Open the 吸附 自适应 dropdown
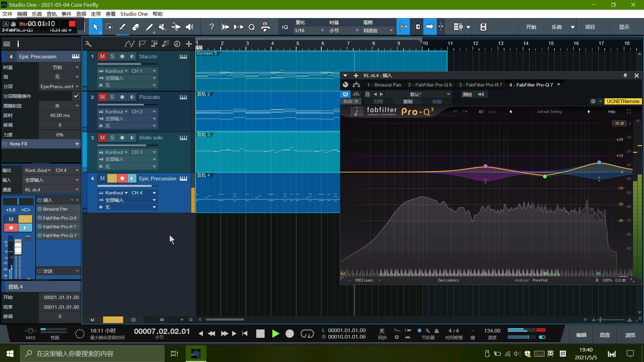This screenshot has width=644, height=362. point(378,31)
